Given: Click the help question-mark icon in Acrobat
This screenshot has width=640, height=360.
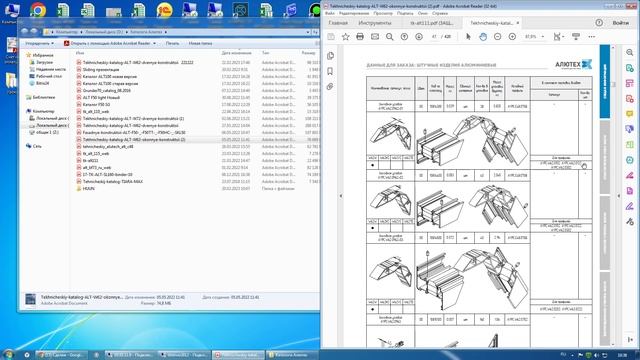Looking at the screenshot, I should tap(599, 23).
